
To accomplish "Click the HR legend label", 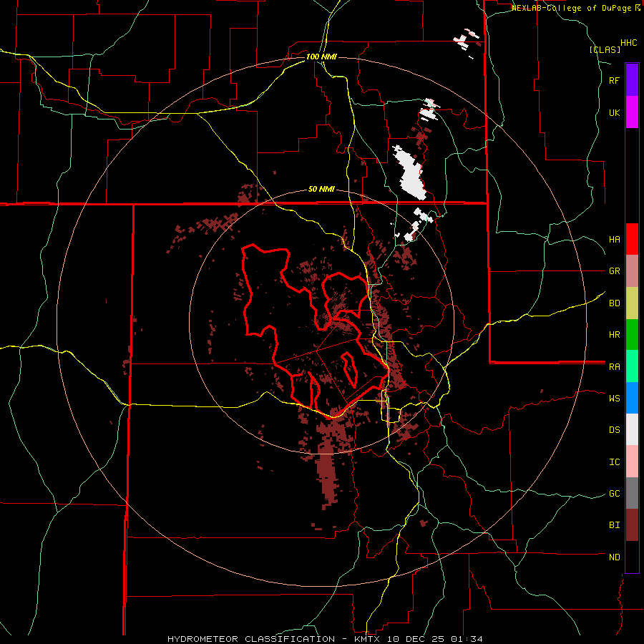I will click(x=615, y=335).
